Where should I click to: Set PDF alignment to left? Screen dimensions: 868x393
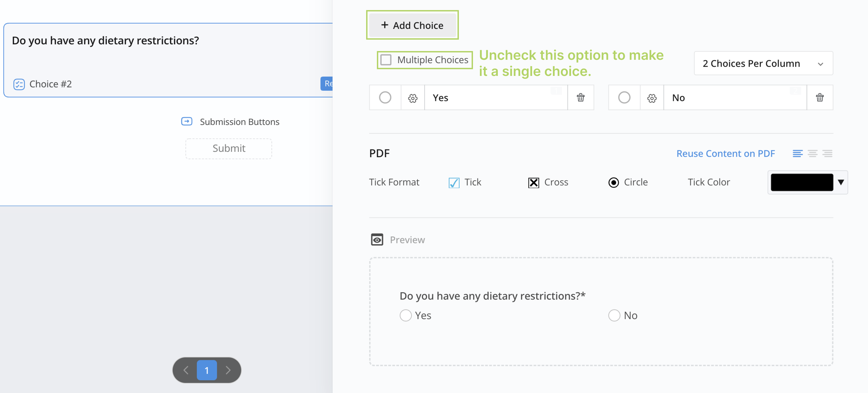point(797,154)
